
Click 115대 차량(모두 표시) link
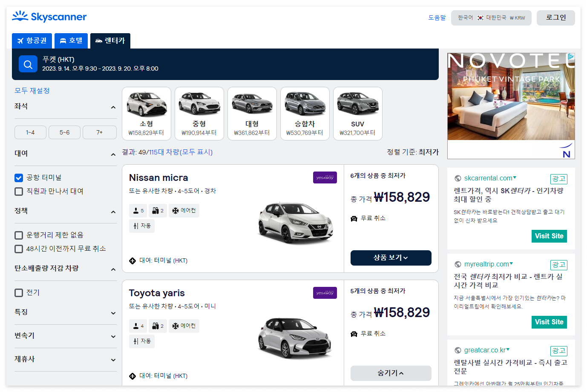tap(181, 152)
